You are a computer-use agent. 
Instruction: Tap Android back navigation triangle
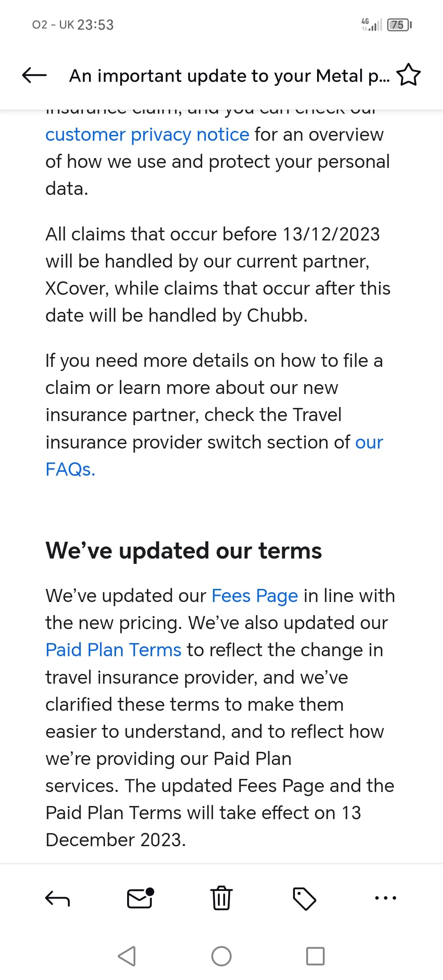127,956
